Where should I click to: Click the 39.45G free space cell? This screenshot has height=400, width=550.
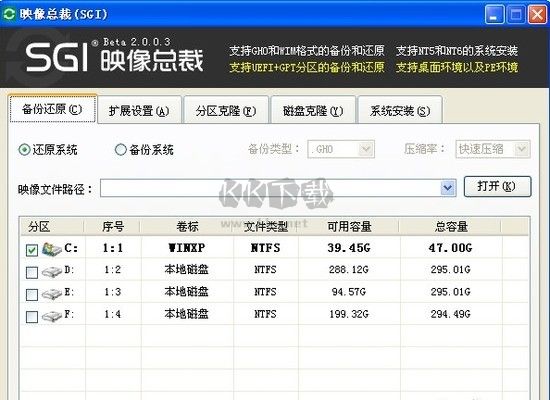349,248
